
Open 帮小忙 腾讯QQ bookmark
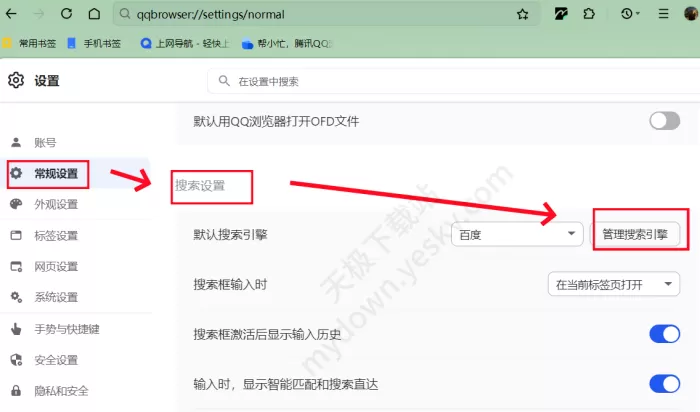[287, 43]
